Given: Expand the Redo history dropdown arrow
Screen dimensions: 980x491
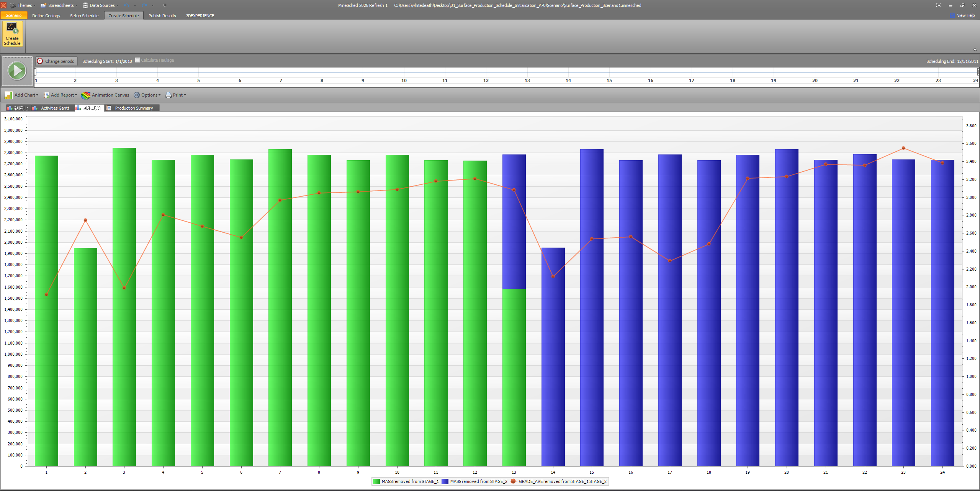Looking at the screenshot, I should click(x=153, y=5).
